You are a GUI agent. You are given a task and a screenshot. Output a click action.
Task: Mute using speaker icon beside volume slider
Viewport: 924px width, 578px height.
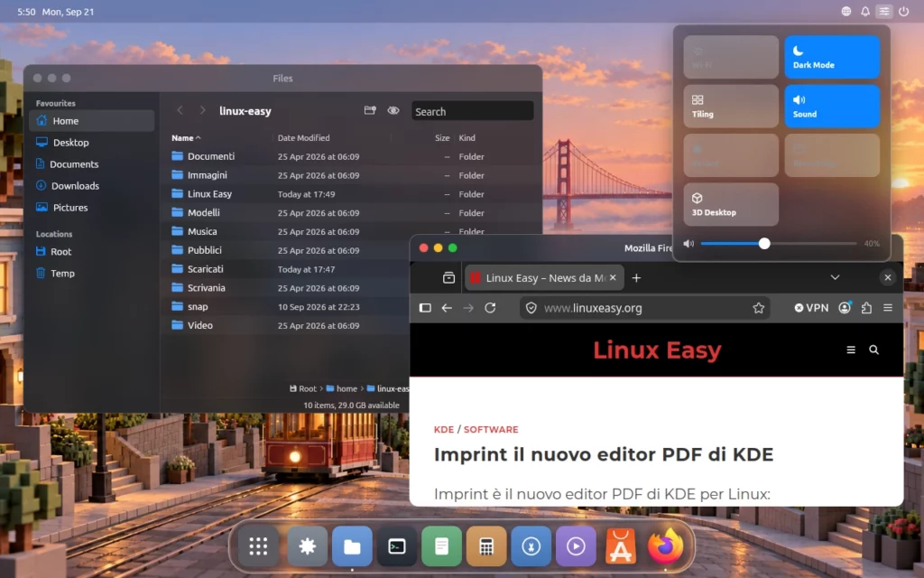pos(688,244)
